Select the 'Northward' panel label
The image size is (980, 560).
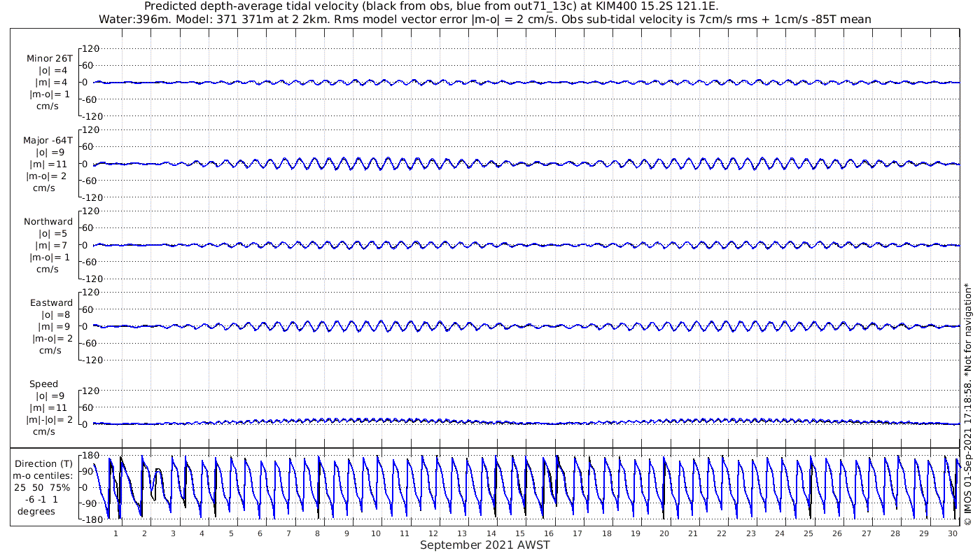(x=48, y=222)
